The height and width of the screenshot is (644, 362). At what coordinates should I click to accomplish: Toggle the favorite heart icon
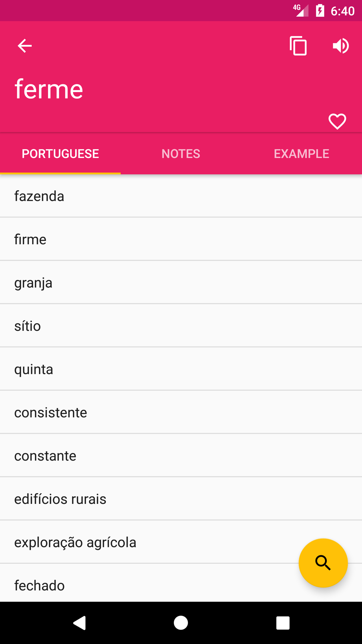[x=337, y=121]
